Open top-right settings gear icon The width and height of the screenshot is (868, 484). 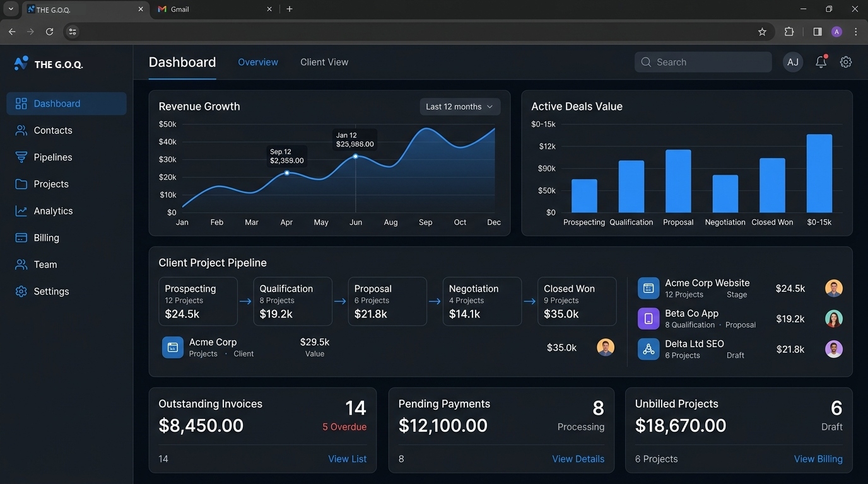coord(846,62)
